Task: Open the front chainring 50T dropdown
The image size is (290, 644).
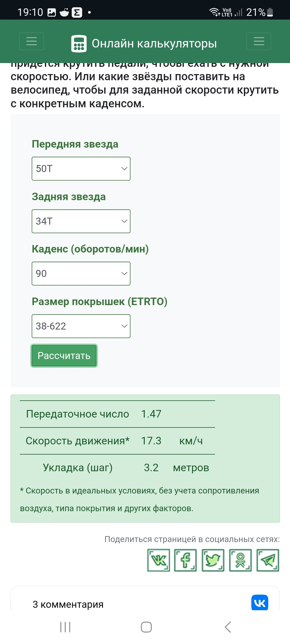Action: point(81,169)
